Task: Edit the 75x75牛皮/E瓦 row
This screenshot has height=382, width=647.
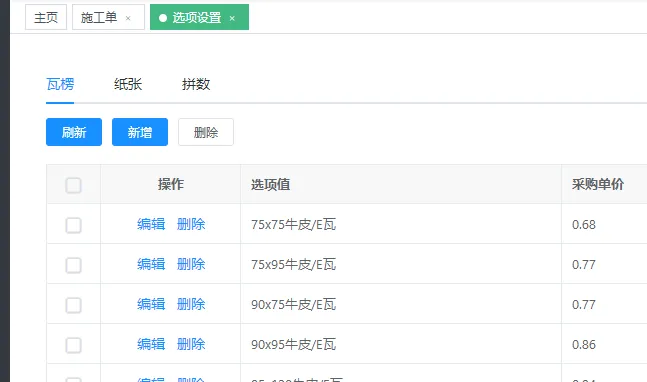Action: (x=151, y=224)
